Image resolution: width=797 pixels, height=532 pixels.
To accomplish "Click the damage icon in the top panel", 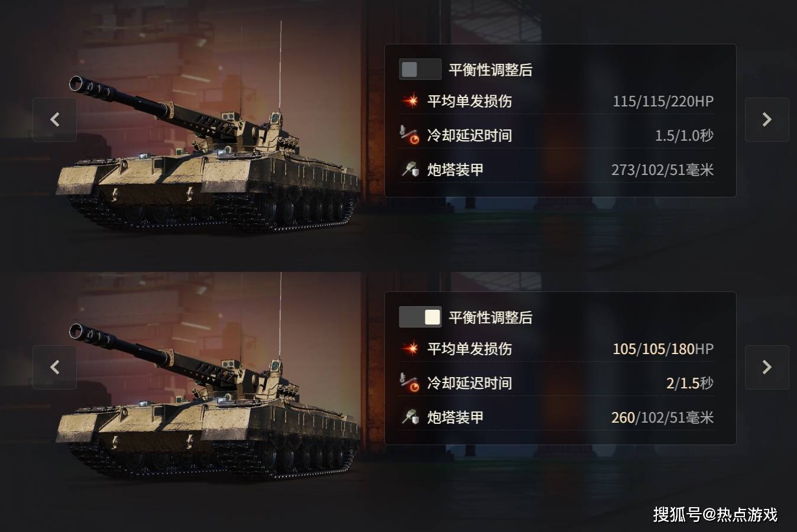I will (x=410, y=101).
